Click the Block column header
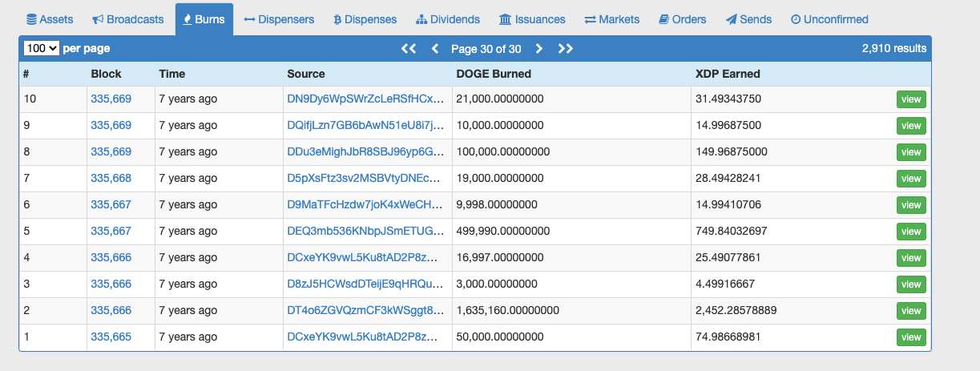This screenshot has height=371, width=980. pyautogui.click(x=106, y=74)
